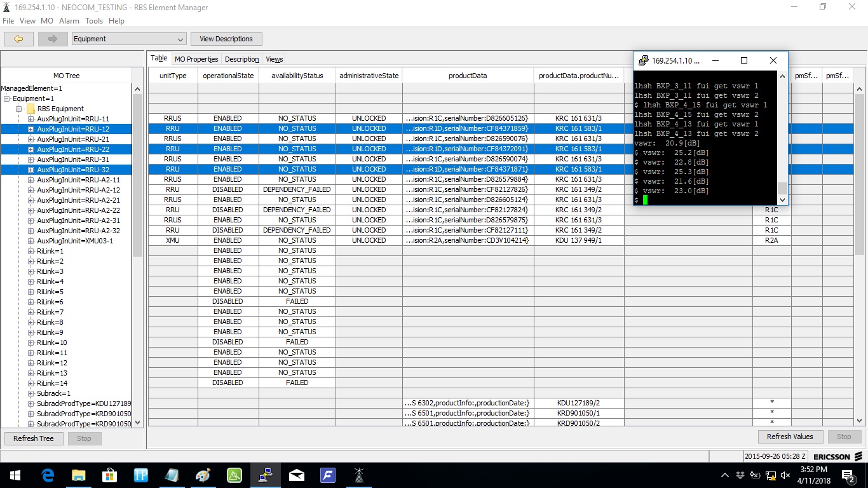Collapse the Equipment=1 tree node
Screen dimensions: 868x488
coord(7,98)
